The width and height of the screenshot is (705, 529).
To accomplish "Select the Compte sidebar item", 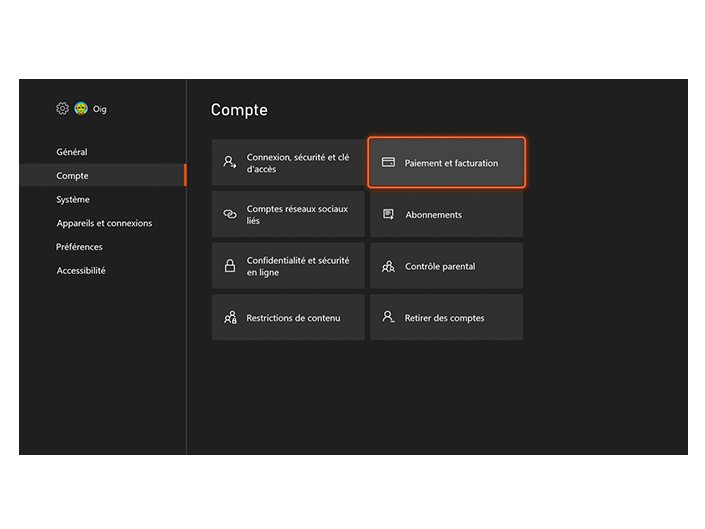I will 103,175.
